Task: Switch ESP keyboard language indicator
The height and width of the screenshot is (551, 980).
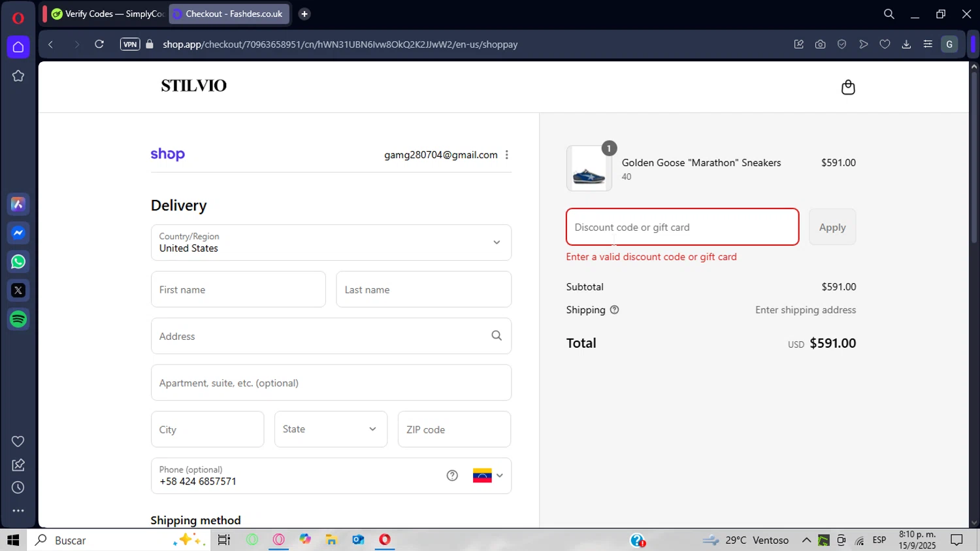Action: coord(879,540)
